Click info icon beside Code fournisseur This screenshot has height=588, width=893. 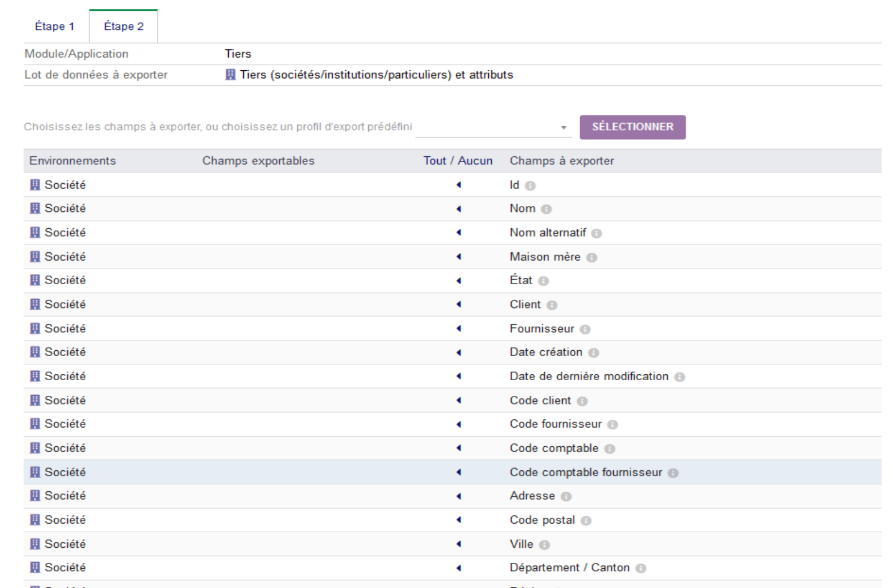613,425
